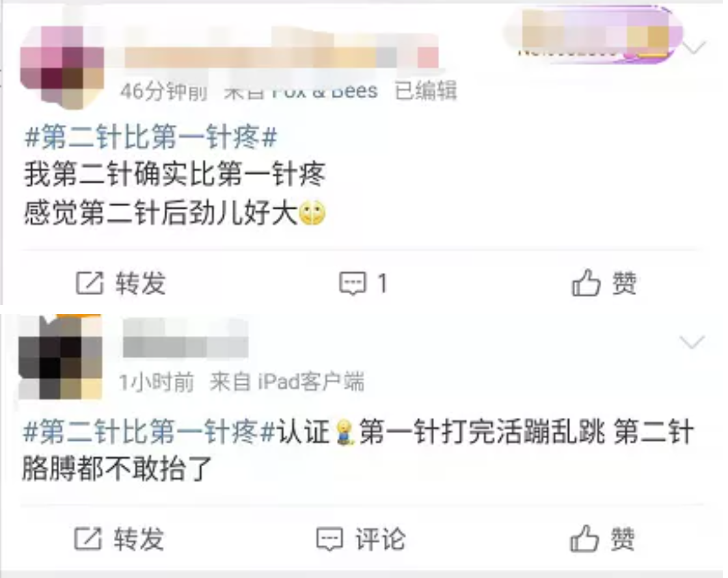Open comments via second post's bubble icon
This screenshot has height=578, width=728.
330,539
